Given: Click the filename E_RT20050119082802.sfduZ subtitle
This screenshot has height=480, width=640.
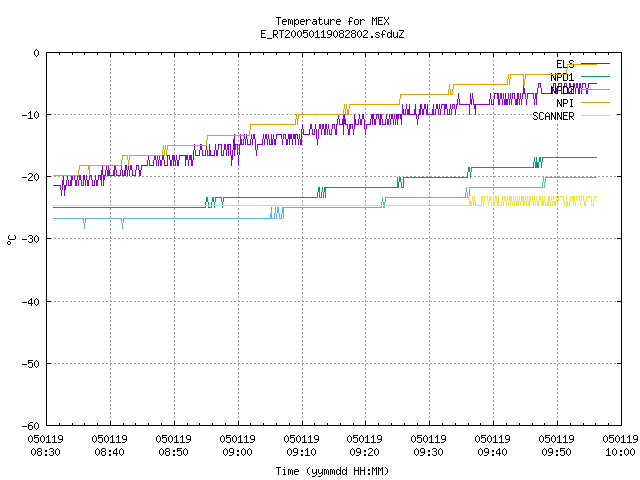Looking at the screenshot, I should click(x=332, y=34).
